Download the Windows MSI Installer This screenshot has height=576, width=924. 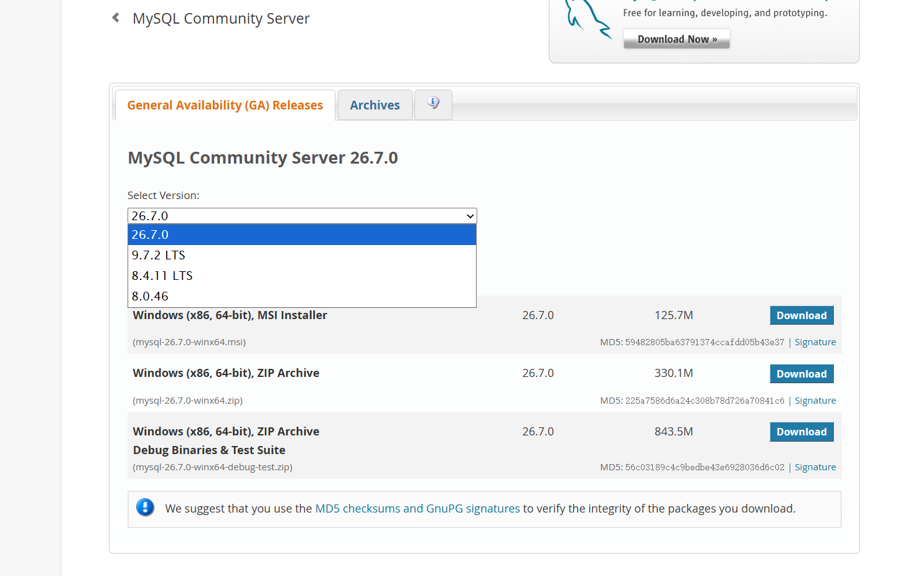pyautogui.click(x=801, y=315)
